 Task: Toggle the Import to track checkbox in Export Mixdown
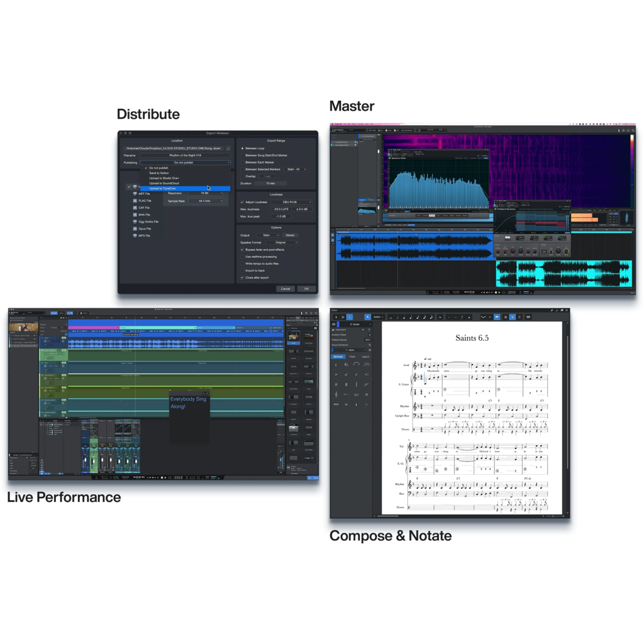point(242,270)
